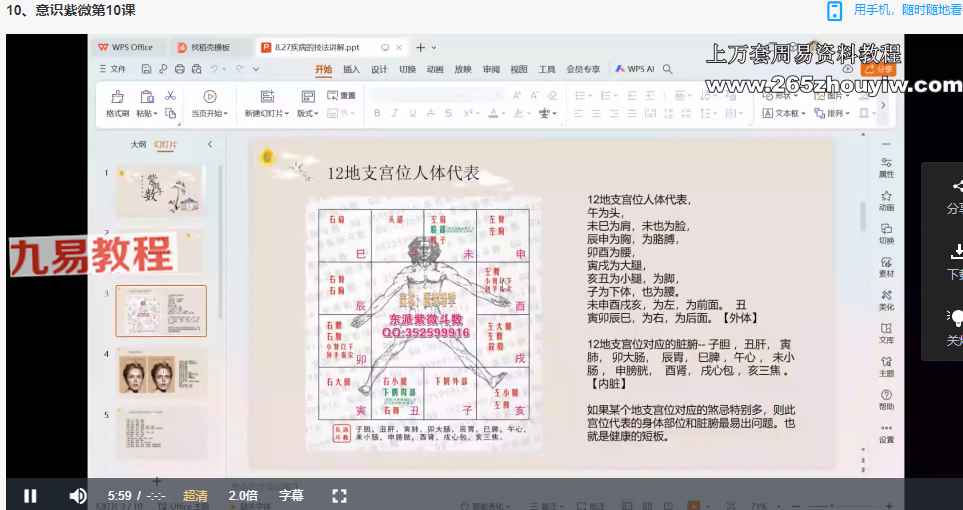Open 动画 animation panel icon
Image resolution: width=963 pixels, height=510 pixels.
coord(886,201)
